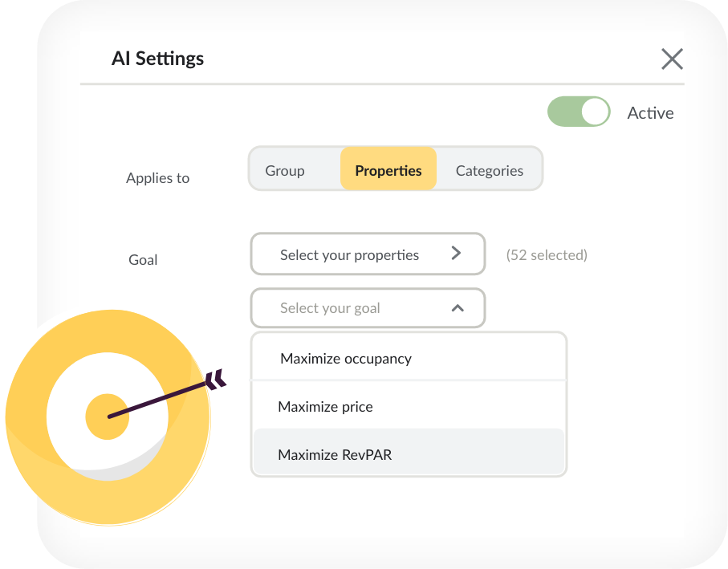Click the Active label text

[650, 113]
